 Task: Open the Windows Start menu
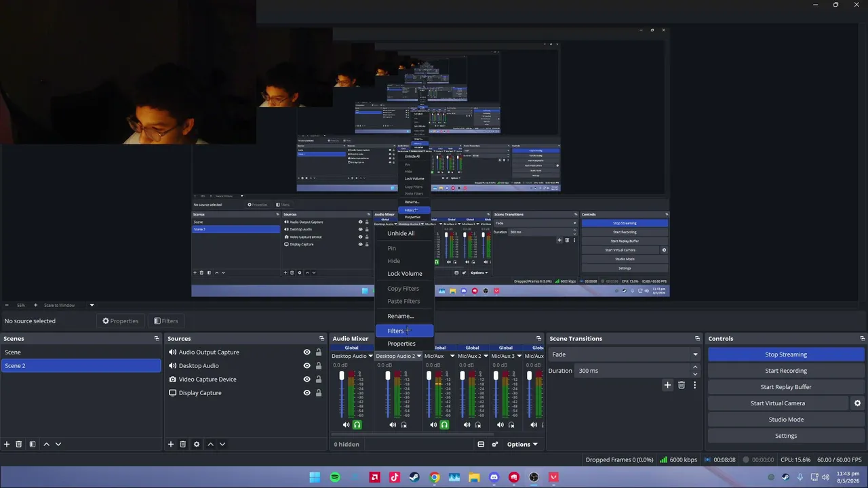click(315, 477)
